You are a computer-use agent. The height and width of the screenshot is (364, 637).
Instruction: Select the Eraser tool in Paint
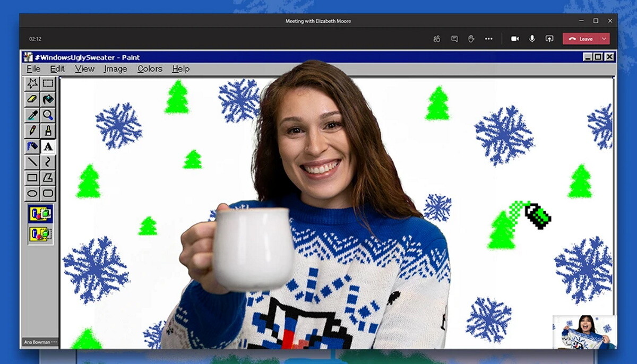point(32,99)
